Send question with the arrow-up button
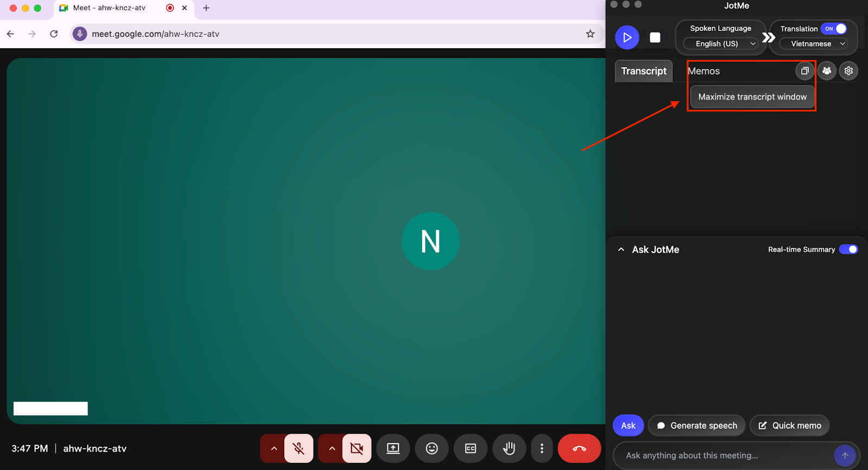Screen dimensions: 868x470 [845, 455]
